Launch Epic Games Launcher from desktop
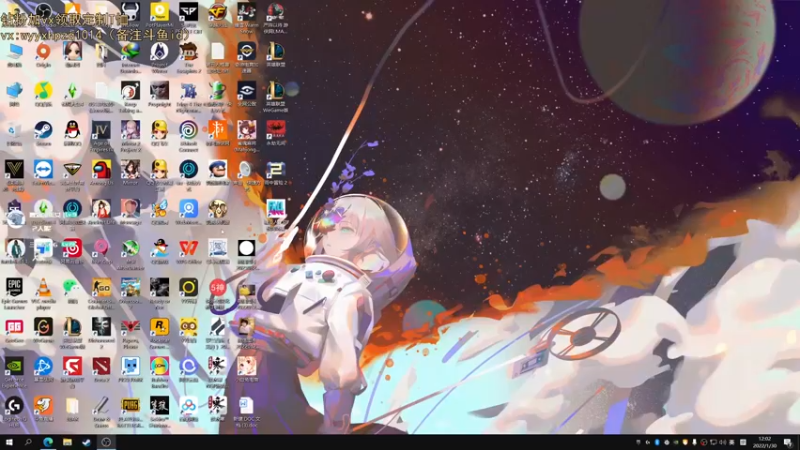 pos(14,287)
